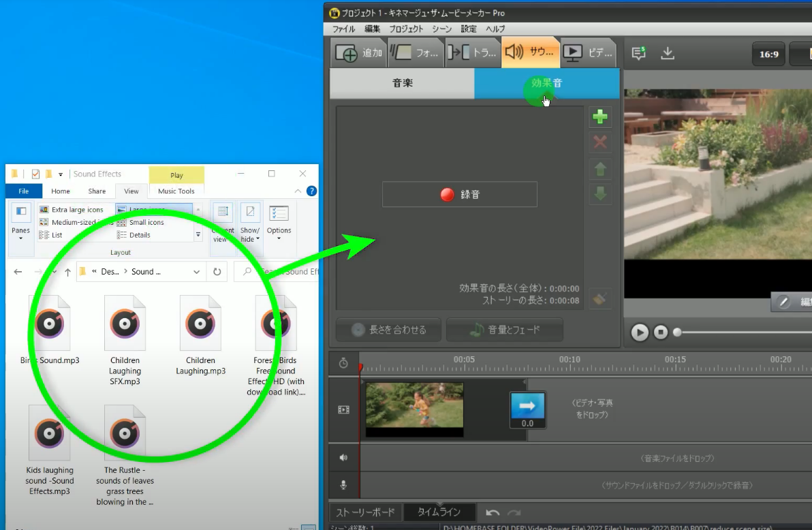
Task: Select the Children Laughing SFX.mp3 file
Action: pyautogui.click(x=125, y=340)
